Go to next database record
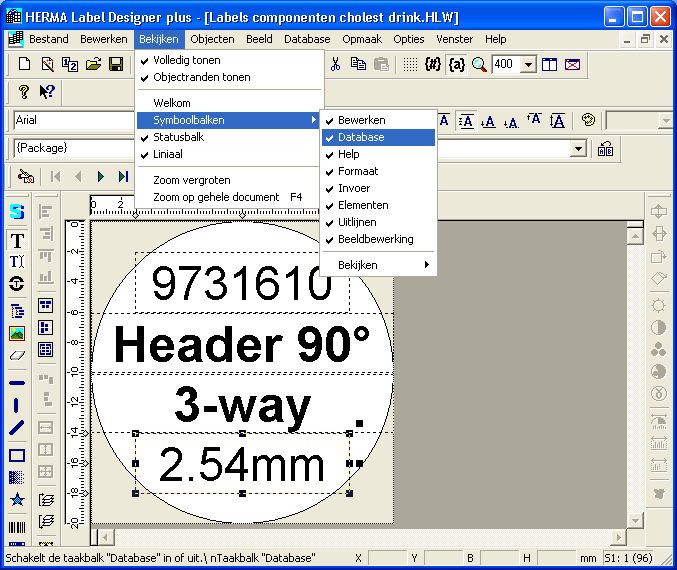Viewport: 677px width, 570px height. click(x=101, y=176)
